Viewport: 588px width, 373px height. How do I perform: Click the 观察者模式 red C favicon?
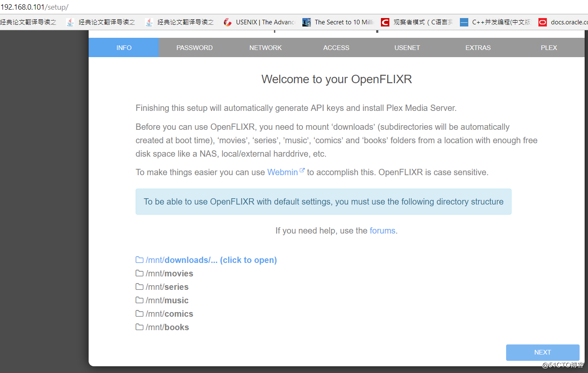(x=385, y=22)
